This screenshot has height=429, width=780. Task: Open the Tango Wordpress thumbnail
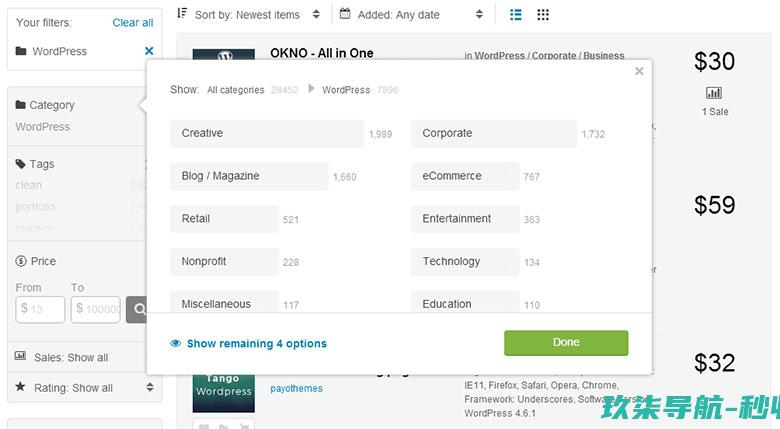[223, 394]
